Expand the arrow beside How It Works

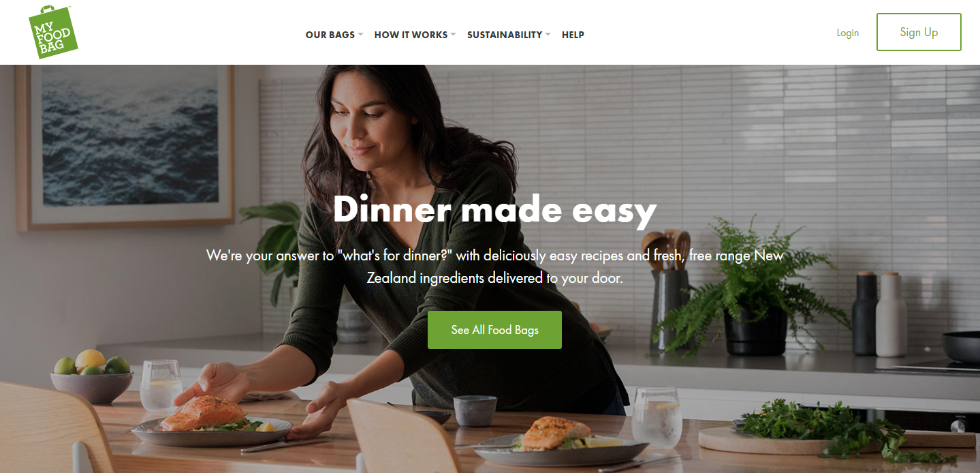[453, 35]
